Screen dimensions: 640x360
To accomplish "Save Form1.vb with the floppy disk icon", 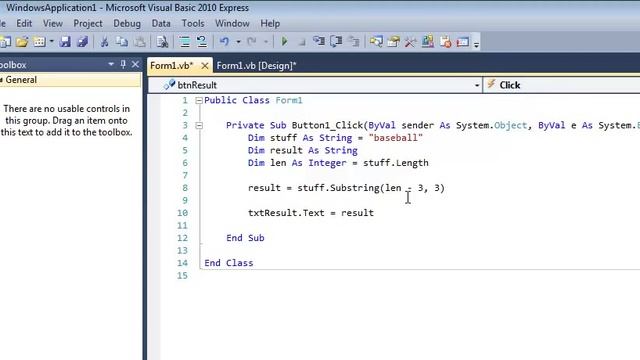I will [65, 42].
